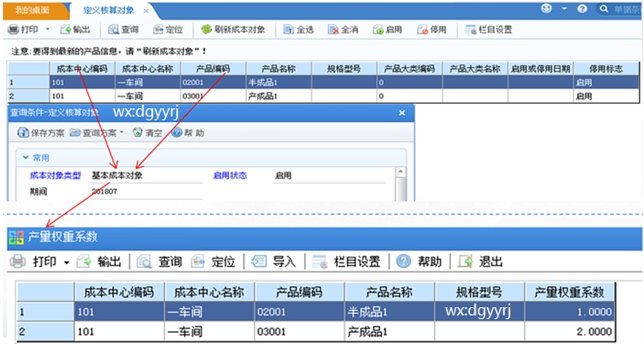Screen dimensions: 644x345
Task: Collapse the 常用 section
Action: 25,158
